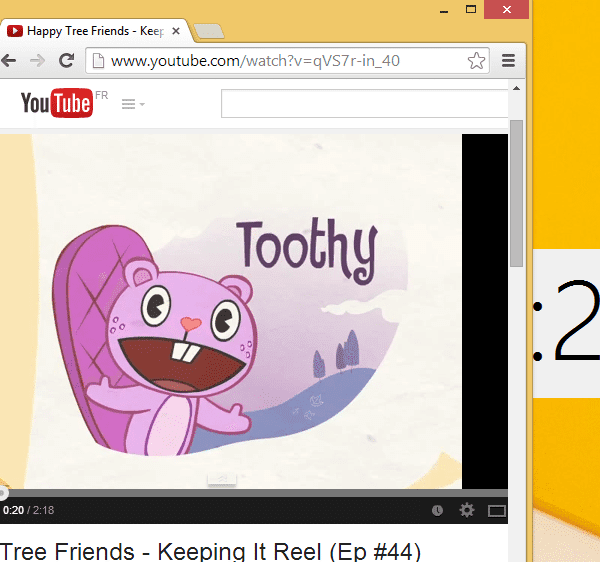Close the Chrome window

506,10
